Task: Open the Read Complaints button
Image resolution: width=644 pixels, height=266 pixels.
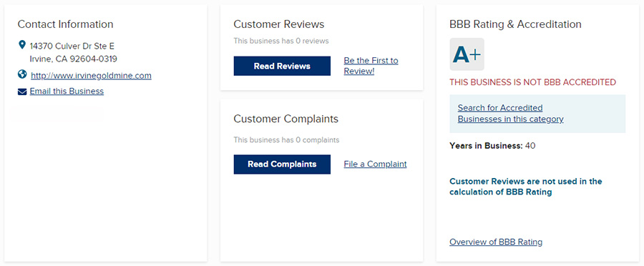Action: pos(282,164)
